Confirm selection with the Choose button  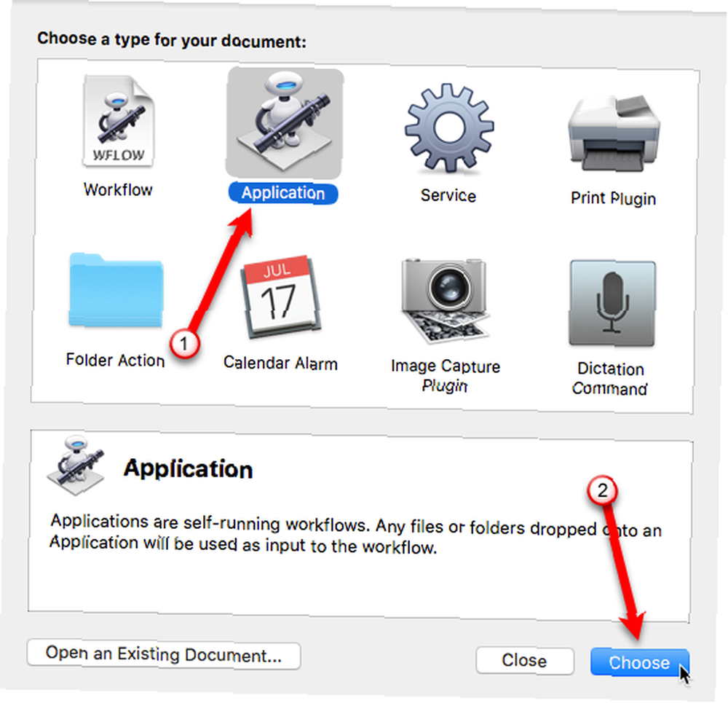[640, 663]
